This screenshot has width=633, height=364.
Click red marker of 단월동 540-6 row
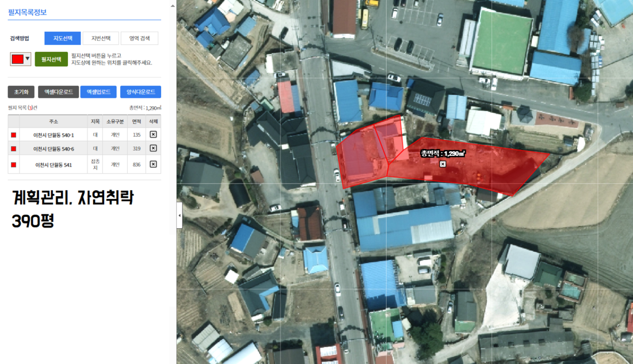point(13,149)
